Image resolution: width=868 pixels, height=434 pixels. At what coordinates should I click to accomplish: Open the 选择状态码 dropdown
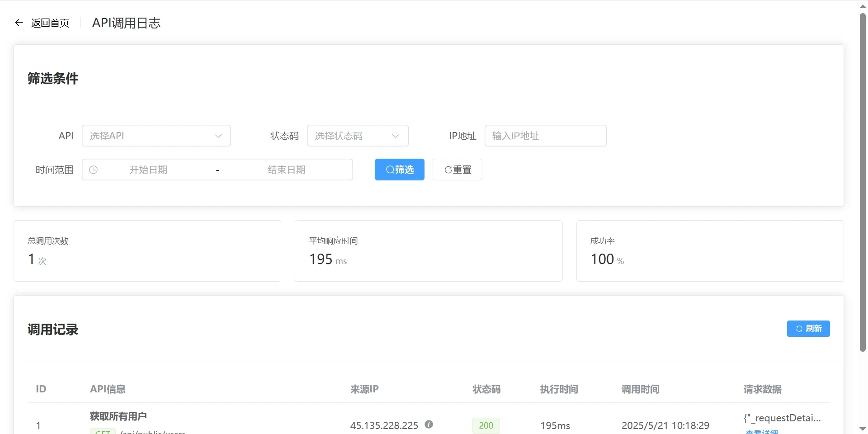pos(358,136)
